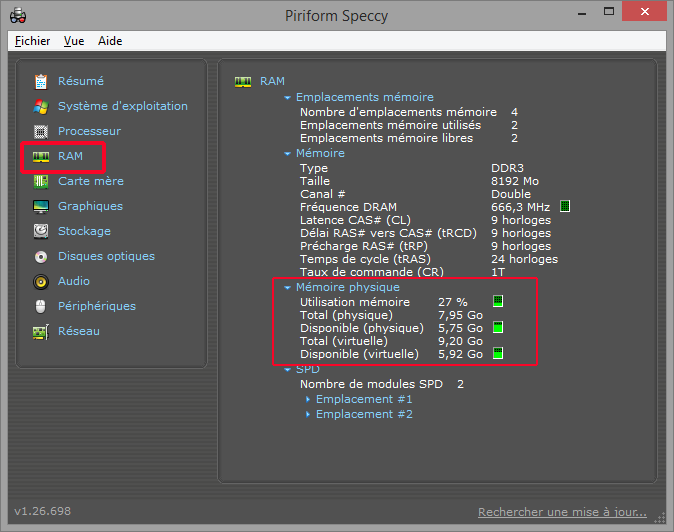Open the Fichier menu

point(33,41)
